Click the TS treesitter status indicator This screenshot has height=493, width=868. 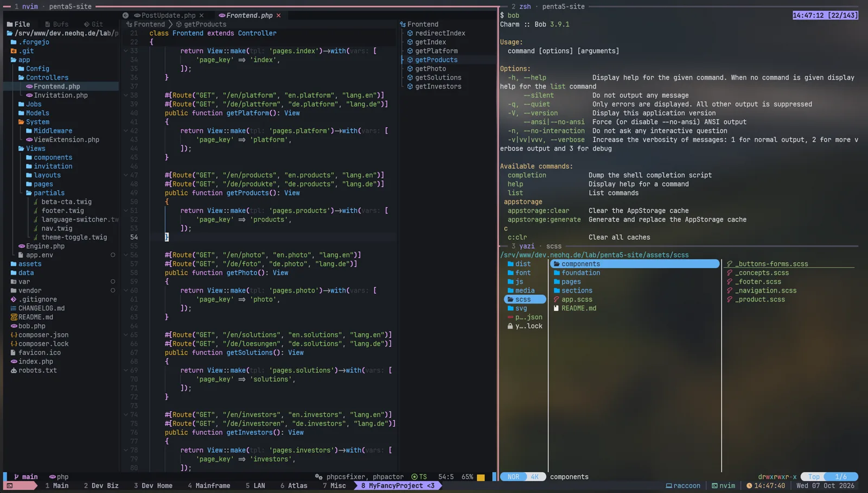coord(419,477)
